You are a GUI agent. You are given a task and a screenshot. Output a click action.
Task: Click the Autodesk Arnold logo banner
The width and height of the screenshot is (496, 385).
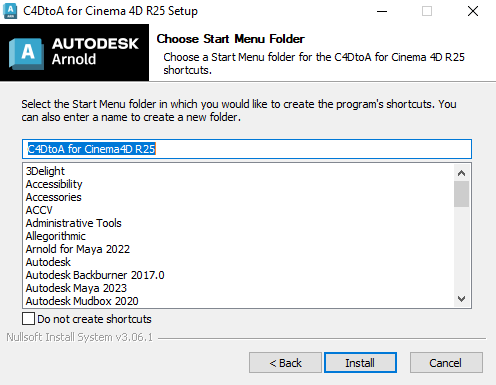(74, 52)
